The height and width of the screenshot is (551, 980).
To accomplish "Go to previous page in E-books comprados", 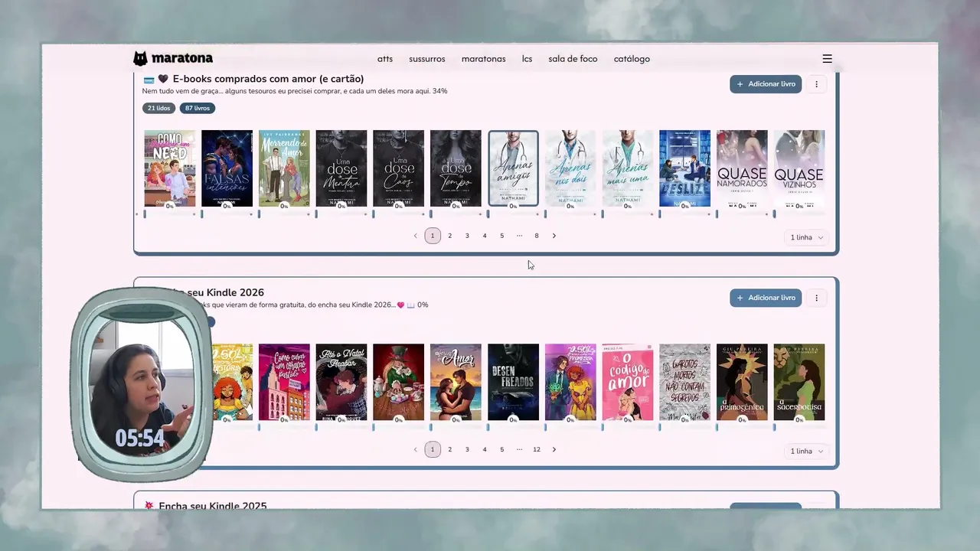I will [415, 236].
